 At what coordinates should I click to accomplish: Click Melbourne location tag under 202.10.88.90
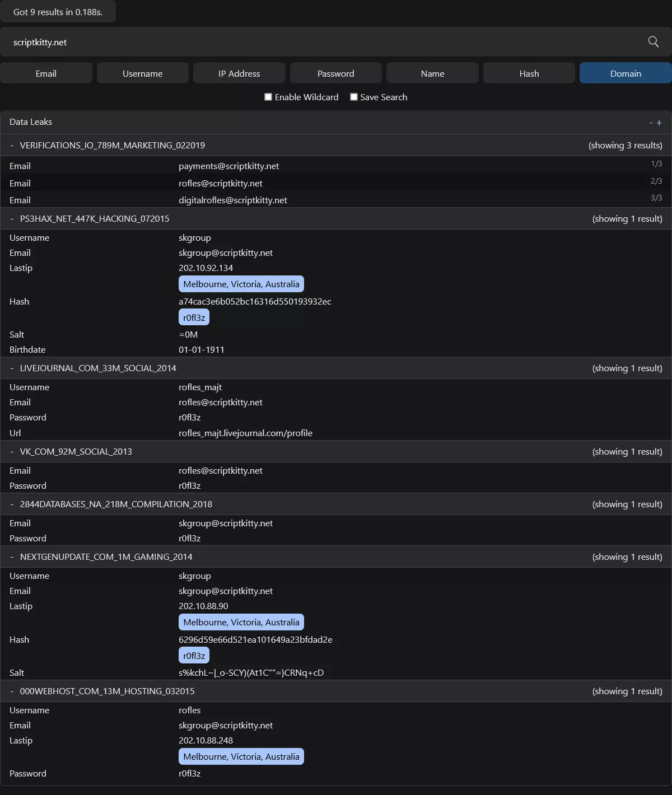click(x=241, y=622)
